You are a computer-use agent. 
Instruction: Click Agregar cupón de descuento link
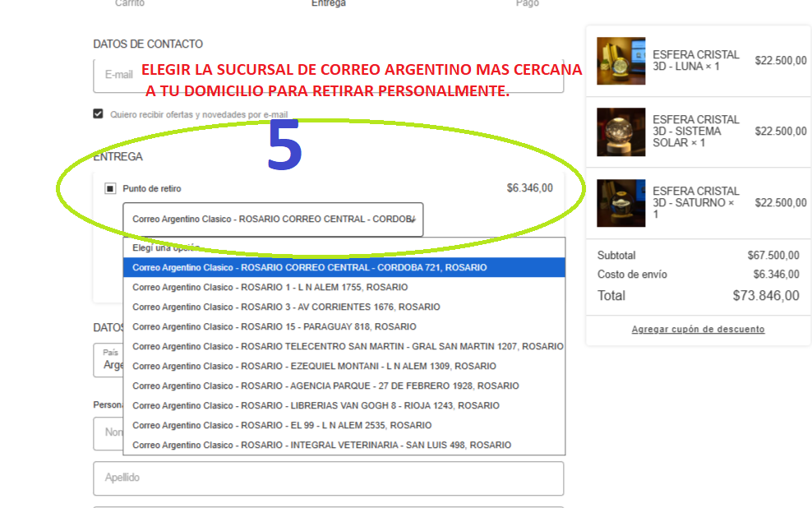(x=698, y=330)
